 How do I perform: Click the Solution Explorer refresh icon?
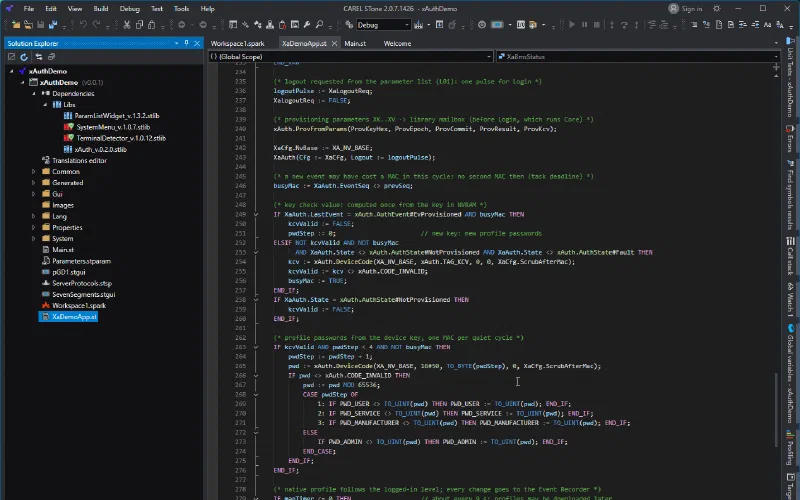(23, 57)
